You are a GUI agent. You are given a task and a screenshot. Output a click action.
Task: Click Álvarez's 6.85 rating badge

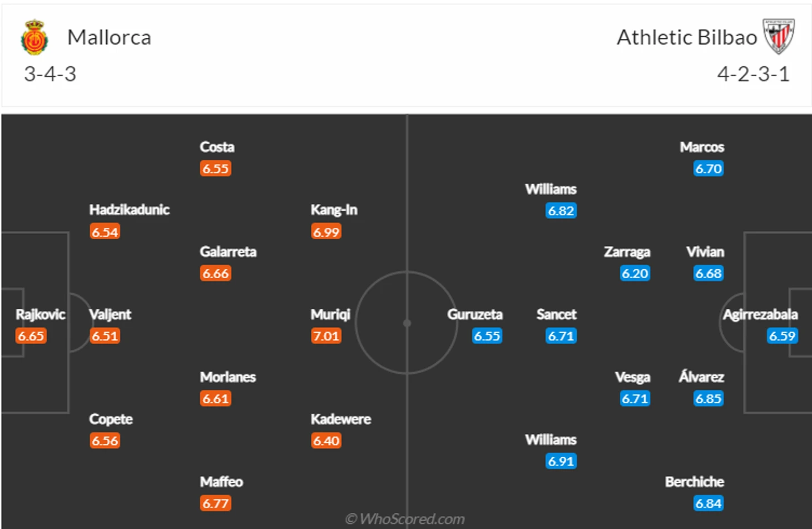tap(709, 399)
